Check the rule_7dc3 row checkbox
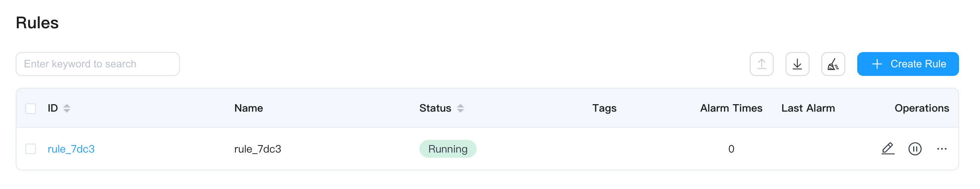 coord(31,149)
